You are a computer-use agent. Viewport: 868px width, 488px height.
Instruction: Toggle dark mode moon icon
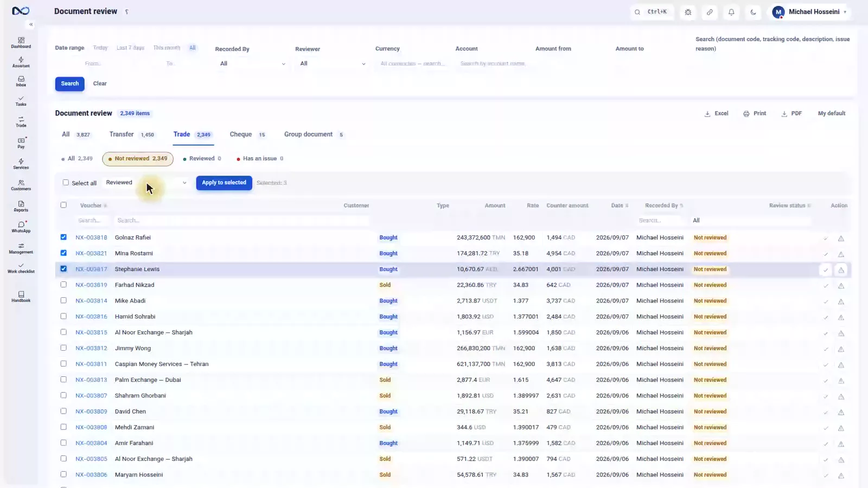click(x=753, y=12)
